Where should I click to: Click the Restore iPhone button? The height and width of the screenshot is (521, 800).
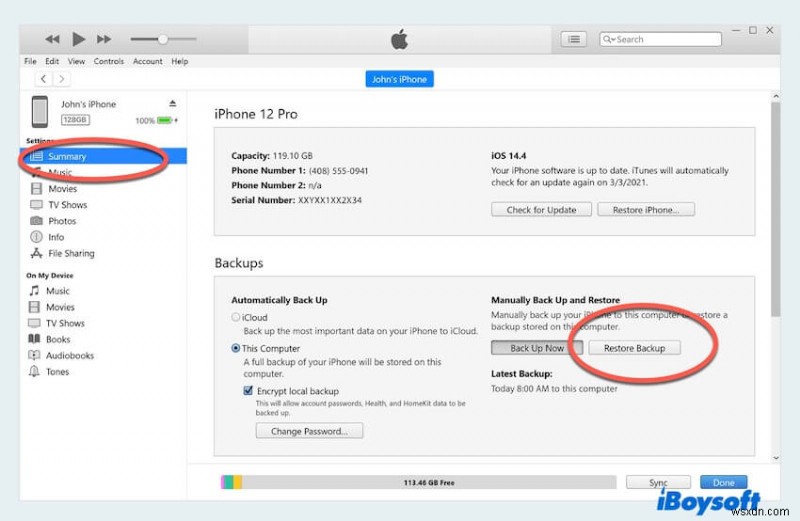click(x=646, y=210)
